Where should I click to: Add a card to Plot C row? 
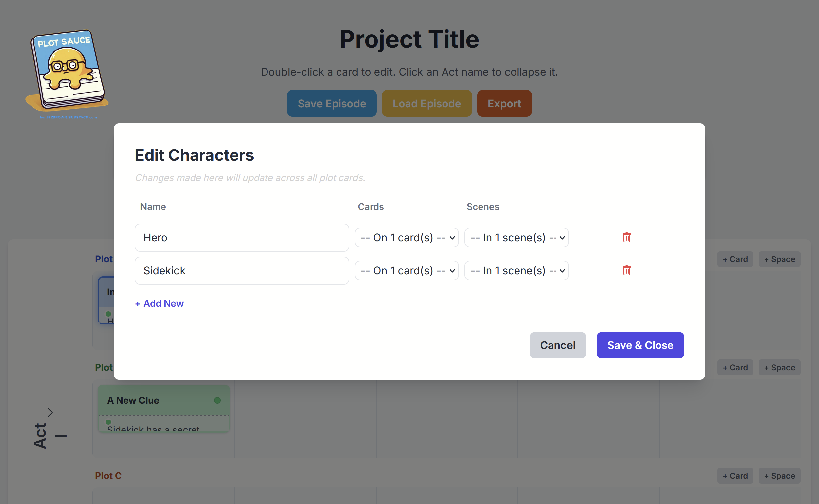[x=735, y=476]
